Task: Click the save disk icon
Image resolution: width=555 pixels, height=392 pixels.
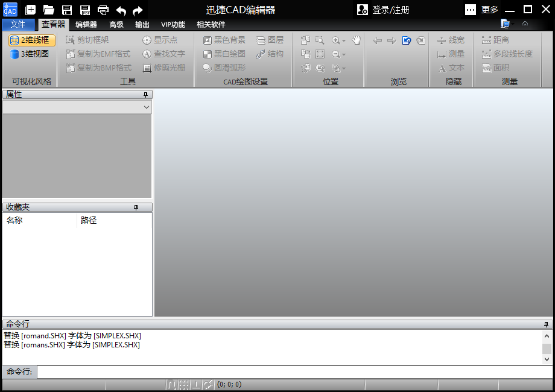Action: point(67,10)
